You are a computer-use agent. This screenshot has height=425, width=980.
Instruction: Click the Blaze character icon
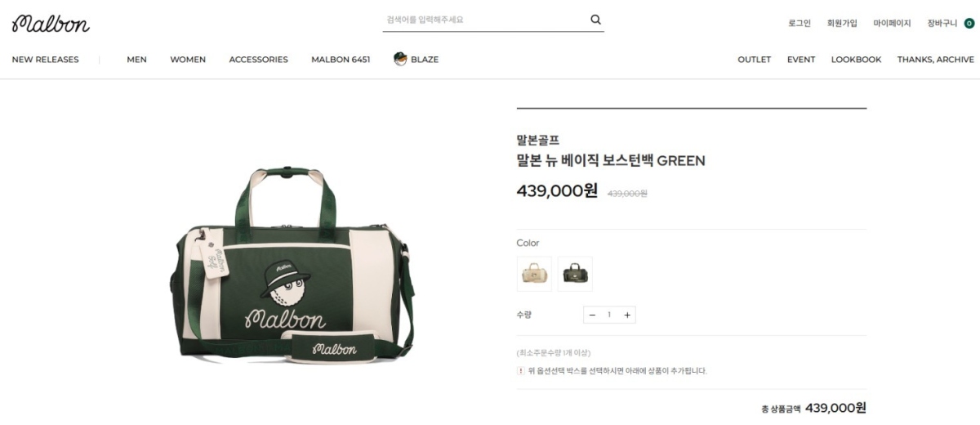(400, 59)
